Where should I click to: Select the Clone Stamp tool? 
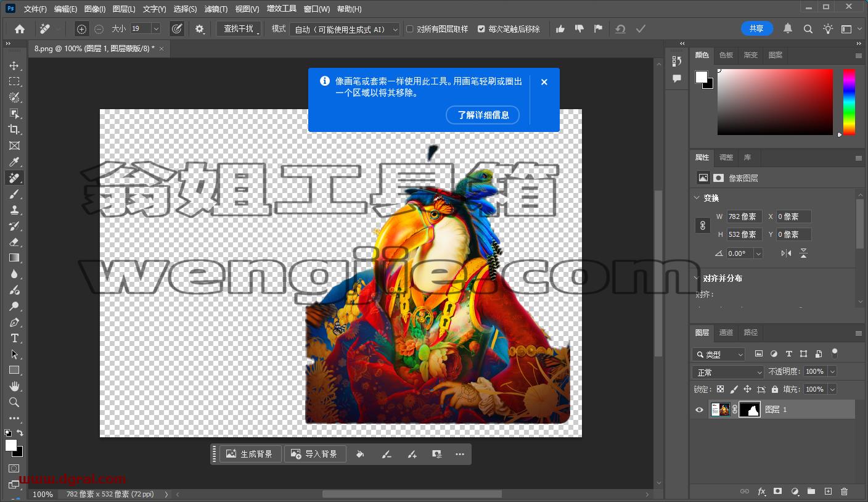coord(14,210)
